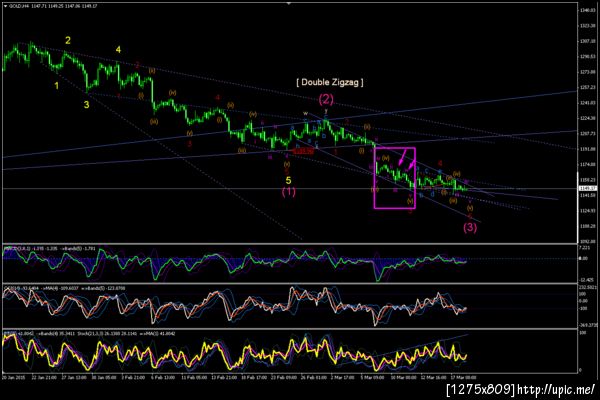Click the '17 Mar 08:00' time axis label

click(463, 377)
